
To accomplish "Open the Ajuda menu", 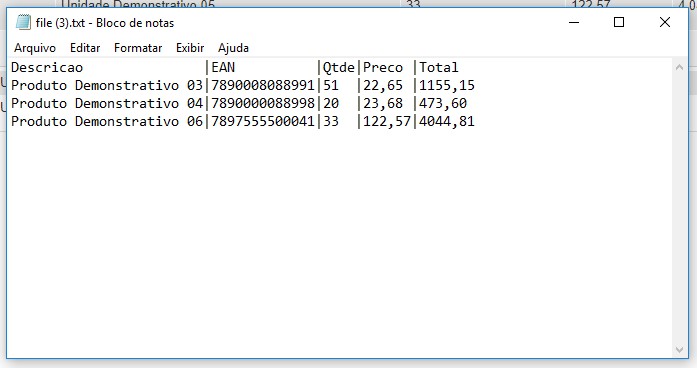I will click(x=233, y=48).
